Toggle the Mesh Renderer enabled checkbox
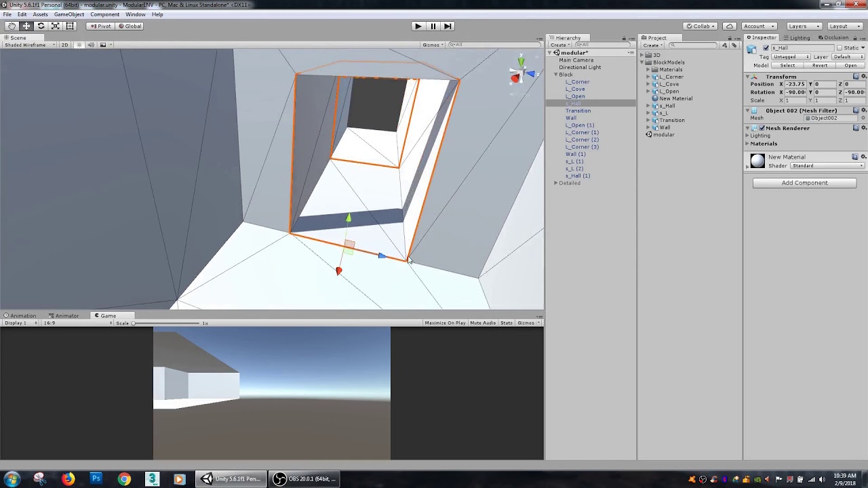 click(x=762, y=128)
